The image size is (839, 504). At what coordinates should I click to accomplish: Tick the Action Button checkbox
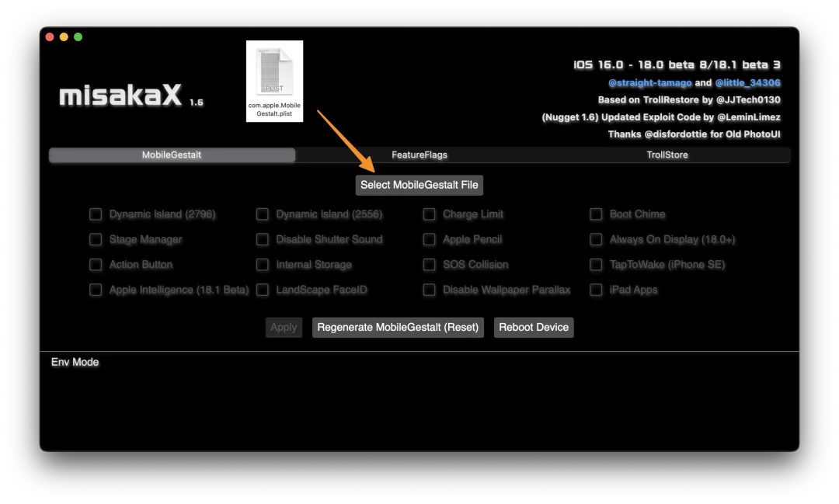pyautogui.click(x=96, y=265)
